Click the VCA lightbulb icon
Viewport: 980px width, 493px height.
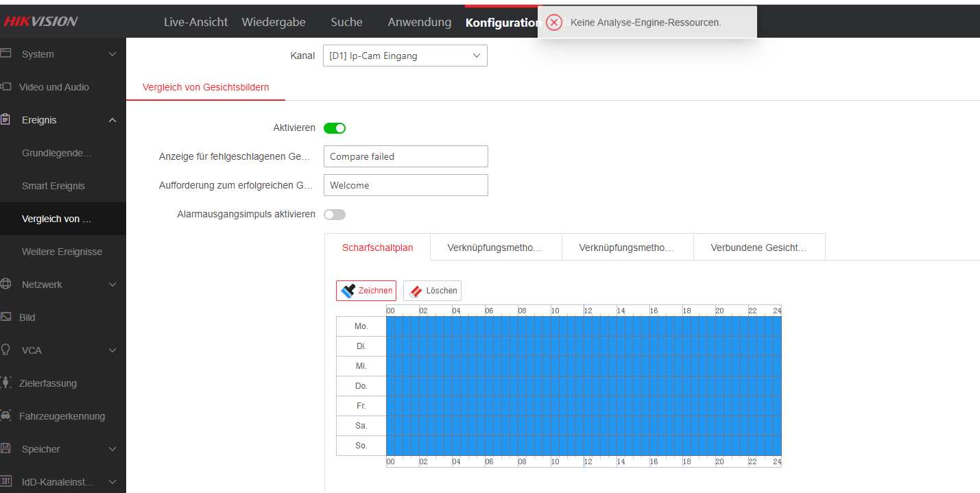(x=6, y=350)
